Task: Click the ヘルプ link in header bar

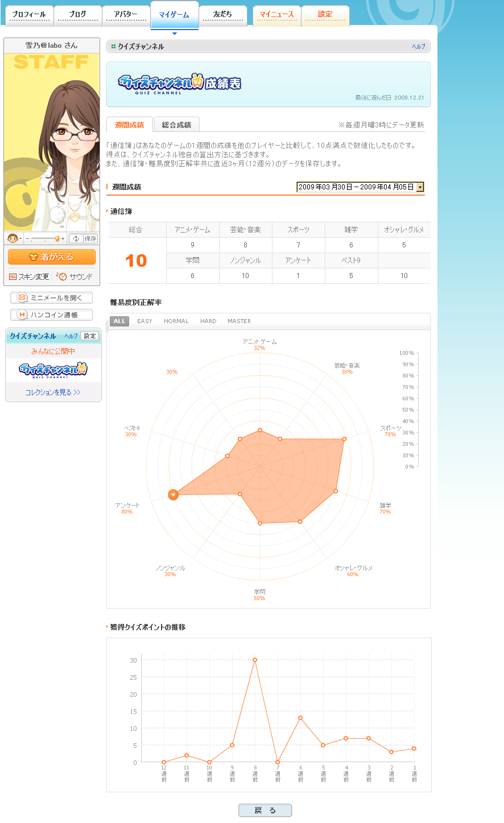Action: pyautogui.click(x=419, y=47)
